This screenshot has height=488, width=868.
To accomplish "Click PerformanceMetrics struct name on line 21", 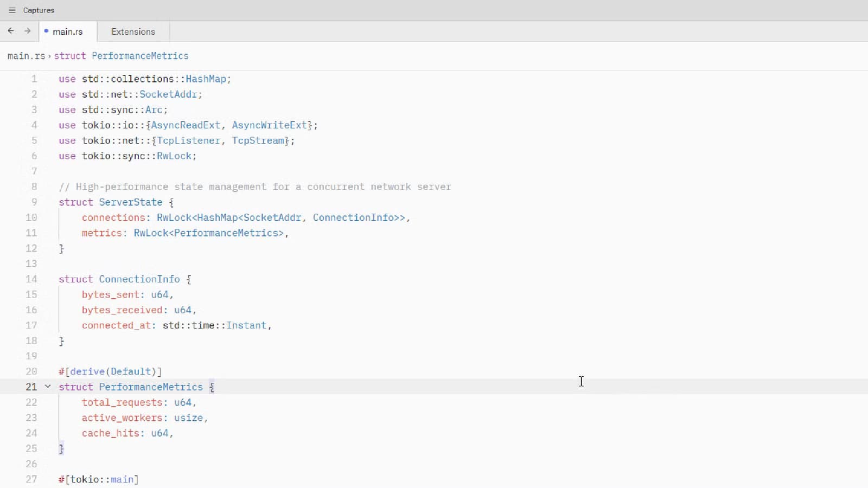I will (151, 387).
